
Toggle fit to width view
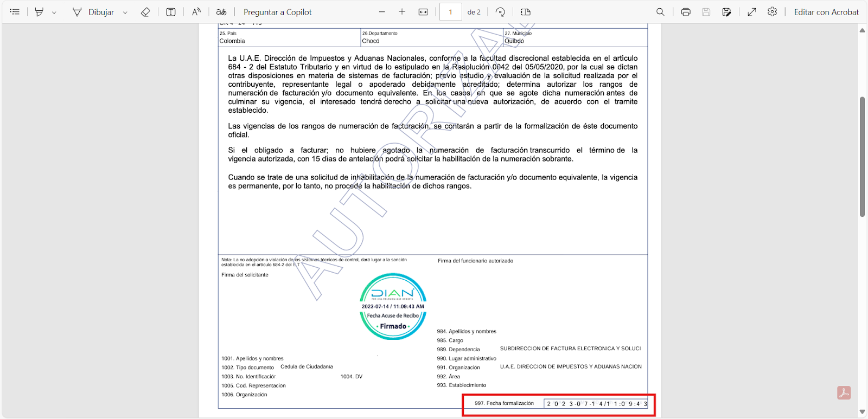tap(423, 12)
